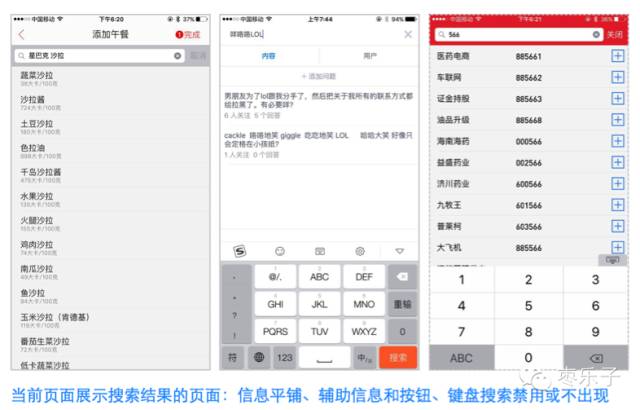
Task: Add 医药电商 885661 to watchlist
Action: [x=618, y=56]
